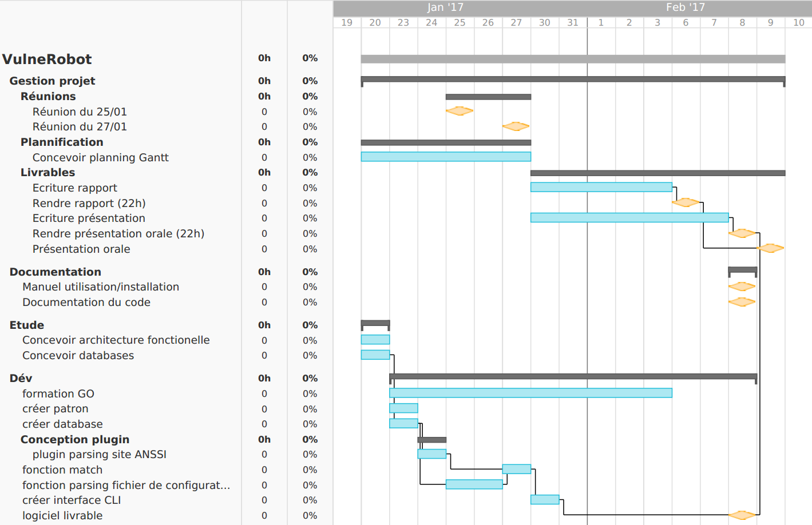812x525 pixels.
Task: Select Rendre rapport (22h) task
Action: [89, 203]
